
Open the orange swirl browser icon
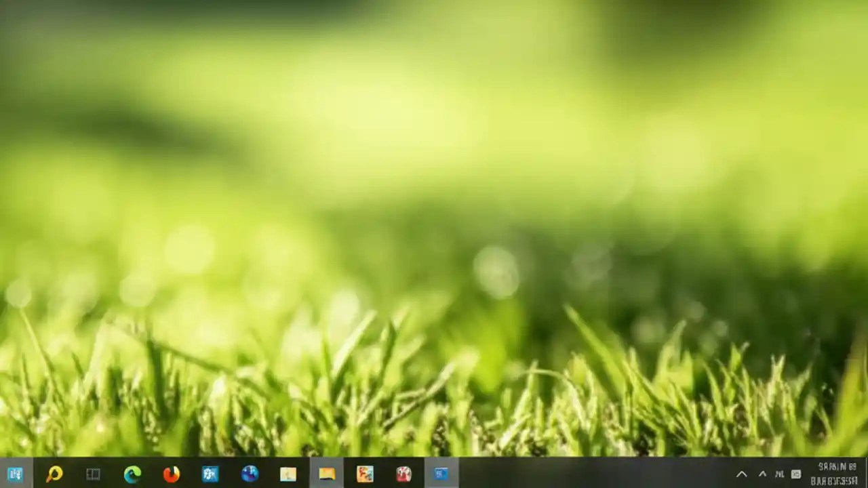(170, 474)
